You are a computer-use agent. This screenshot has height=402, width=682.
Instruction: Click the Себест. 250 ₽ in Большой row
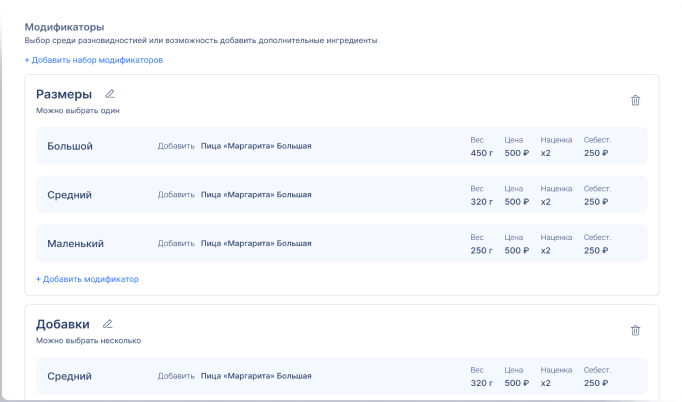coord(596,153)
